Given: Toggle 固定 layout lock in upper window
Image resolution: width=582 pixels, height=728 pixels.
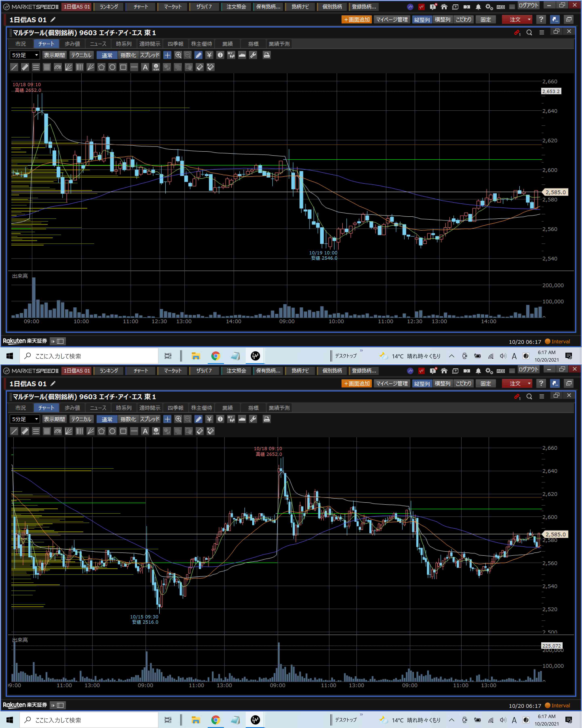Looking at the screenshot, I should [x=486, y=20].
